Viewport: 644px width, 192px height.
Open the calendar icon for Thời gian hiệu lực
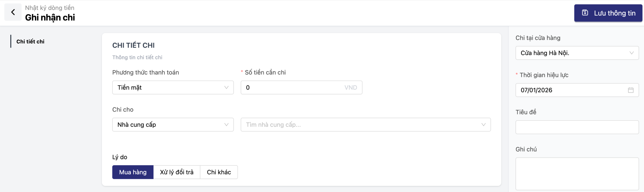tap(630, 90)
